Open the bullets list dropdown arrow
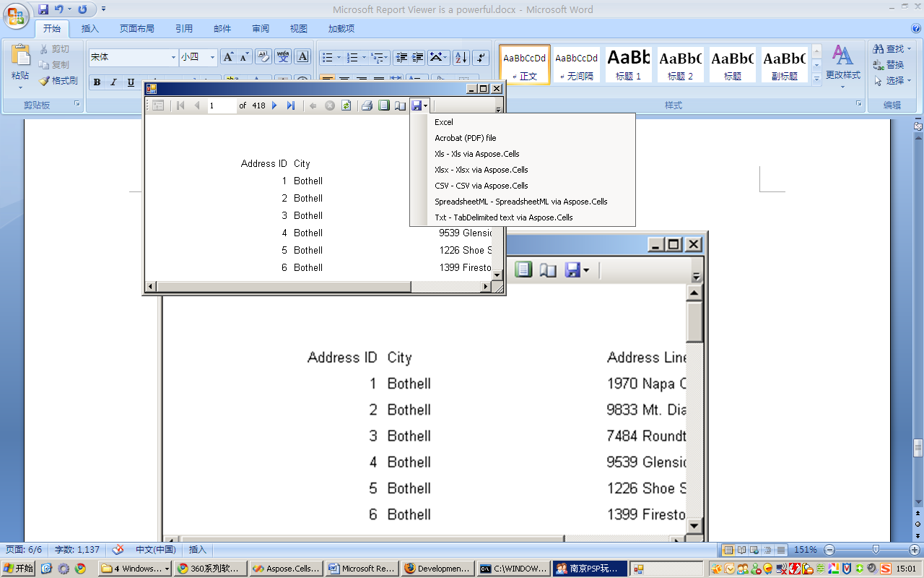This screenshot has height=578, width=924. point(340,57)
